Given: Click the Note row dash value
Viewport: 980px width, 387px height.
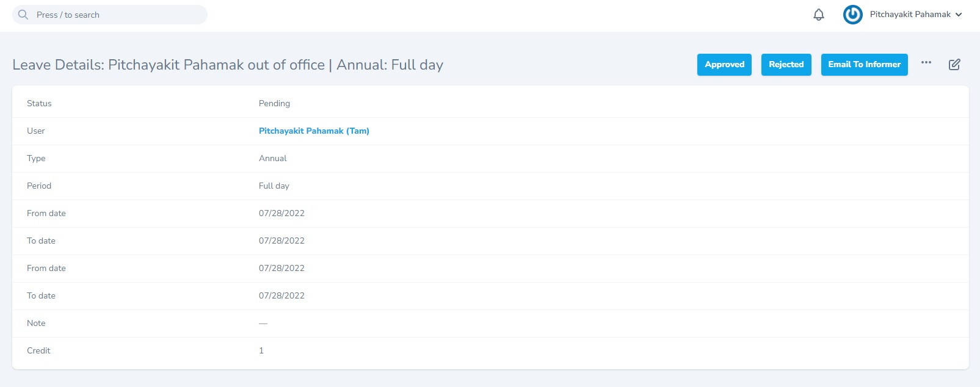Looking at the screenshot, I should point(263,323).
